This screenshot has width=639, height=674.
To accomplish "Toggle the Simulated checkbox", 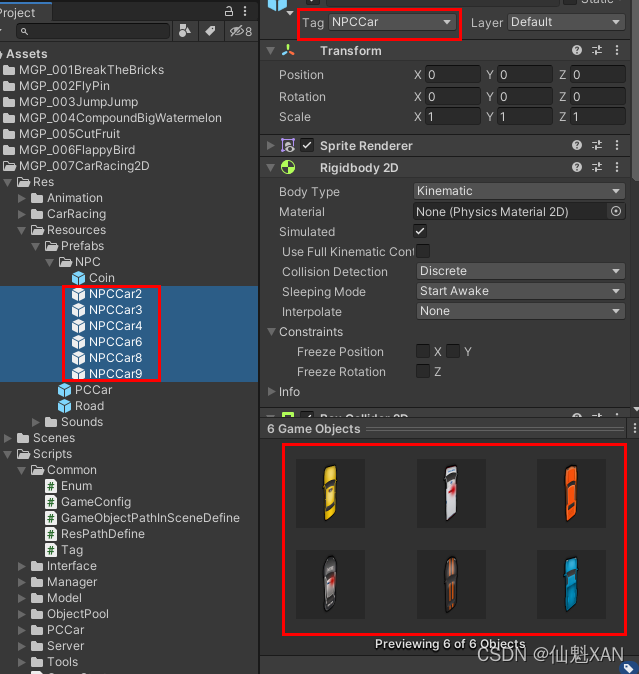I will tap(420, 231).
